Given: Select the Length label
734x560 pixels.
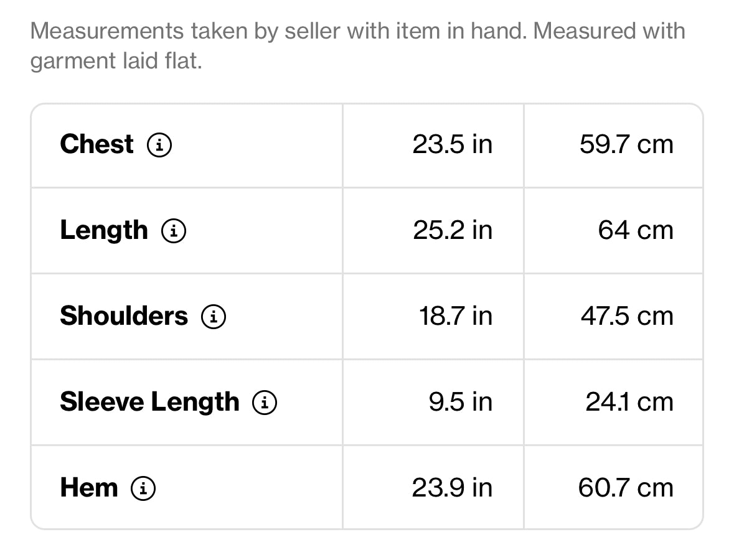Looking at the screenshot, I should click(x=104, y=231).
